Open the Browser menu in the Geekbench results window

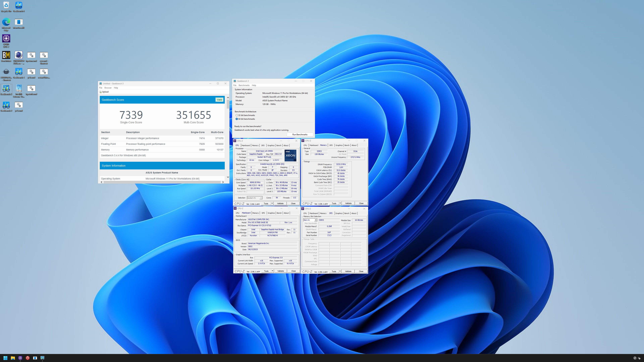pyautogui.click(x=108, y=88)
